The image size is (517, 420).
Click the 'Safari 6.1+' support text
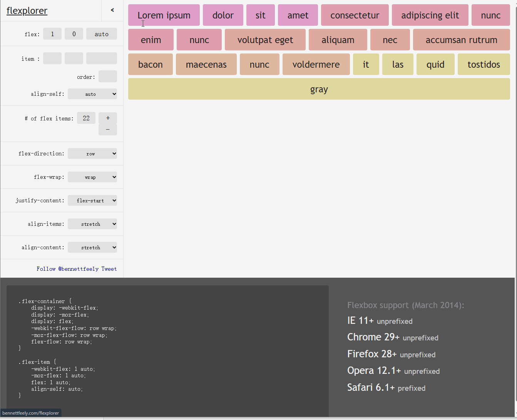coord(371,387)
